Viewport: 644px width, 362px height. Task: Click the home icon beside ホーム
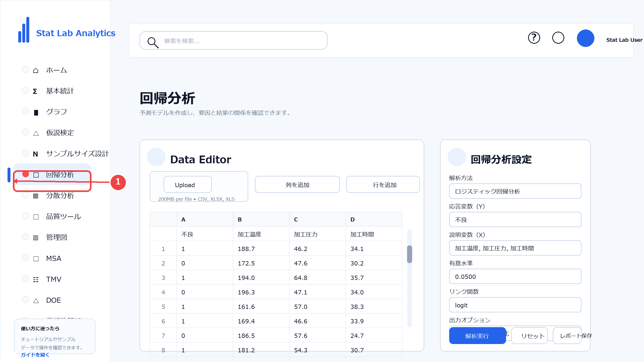[36, 70]
